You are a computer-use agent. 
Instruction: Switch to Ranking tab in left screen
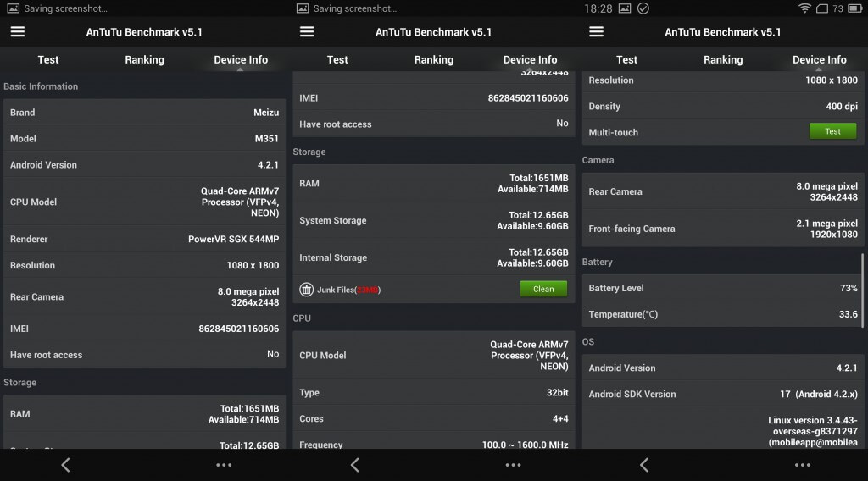click(x=144, y=60)
